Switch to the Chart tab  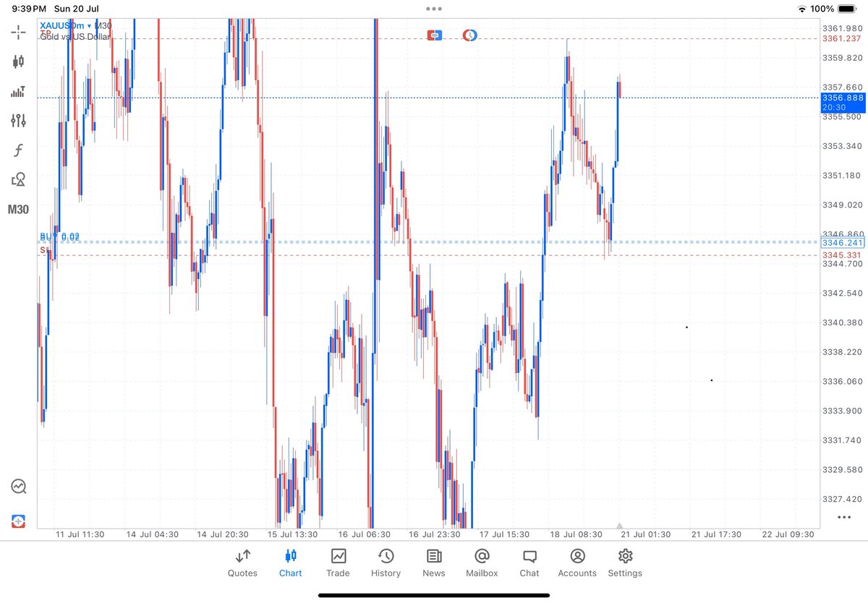[290, 563]
